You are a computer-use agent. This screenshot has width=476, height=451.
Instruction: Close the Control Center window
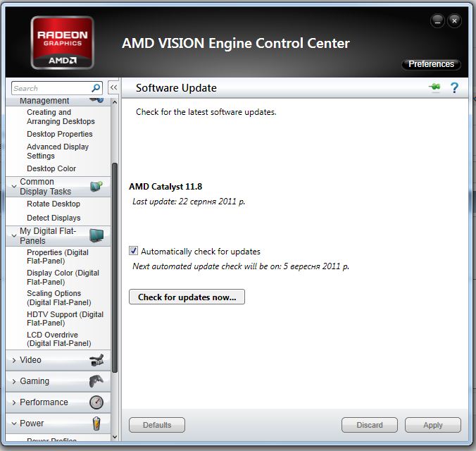(x=454, y=21)
